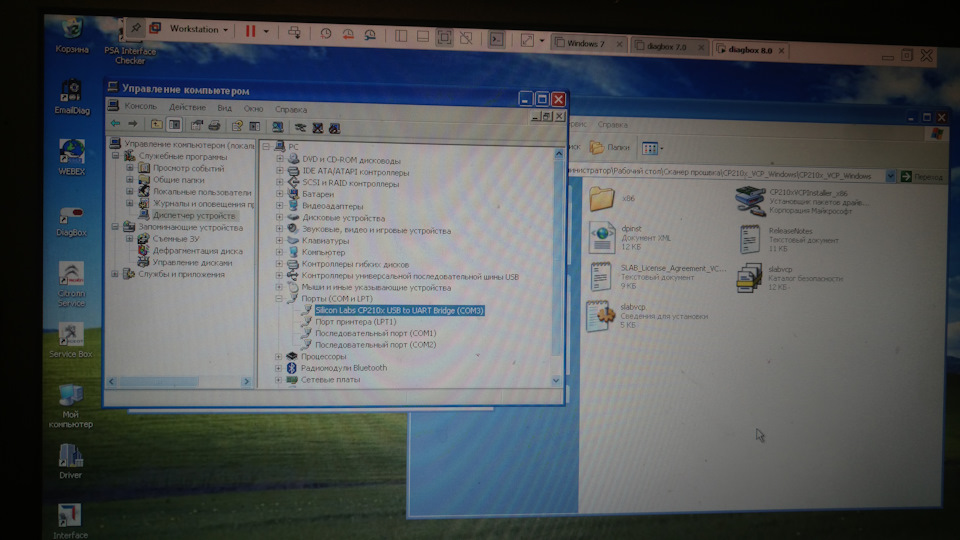The image size is (960, 540).
Task: Send Ctrl+Alt+Del to the virtual machine
Action: coord(294,32)
